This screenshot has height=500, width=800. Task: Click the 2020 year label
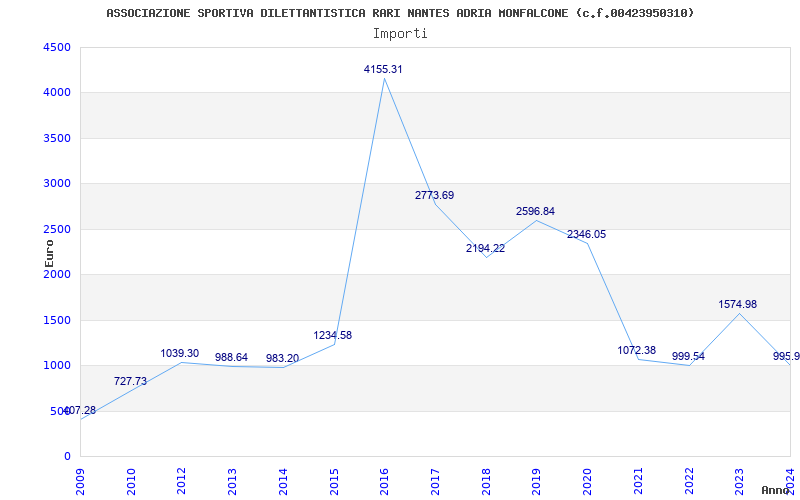[587, 481]
